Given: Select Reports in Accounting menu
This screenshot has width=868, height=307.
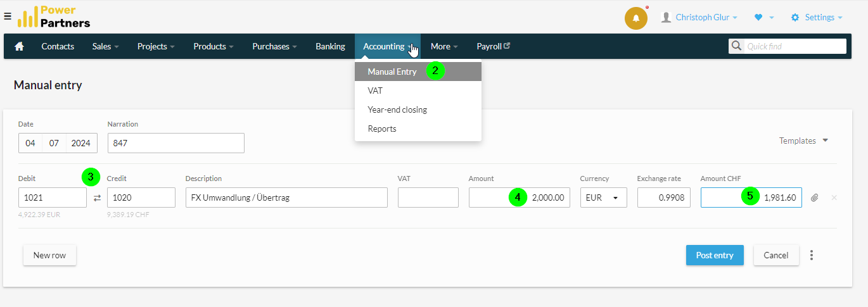Looking at the screenshot, I should (x=418, y=128).
